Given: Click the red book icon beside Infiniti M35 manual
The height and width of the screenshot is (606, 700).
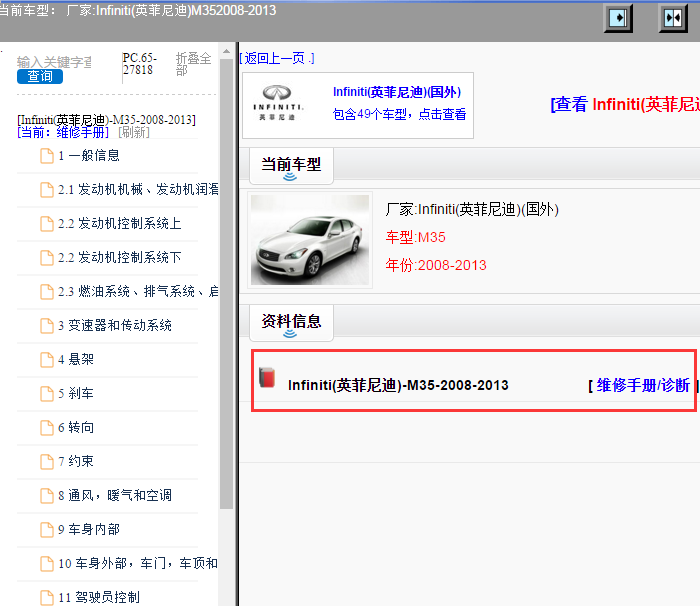Looking at the screenshot, I should pyautogui.click(x=267, y=378).
